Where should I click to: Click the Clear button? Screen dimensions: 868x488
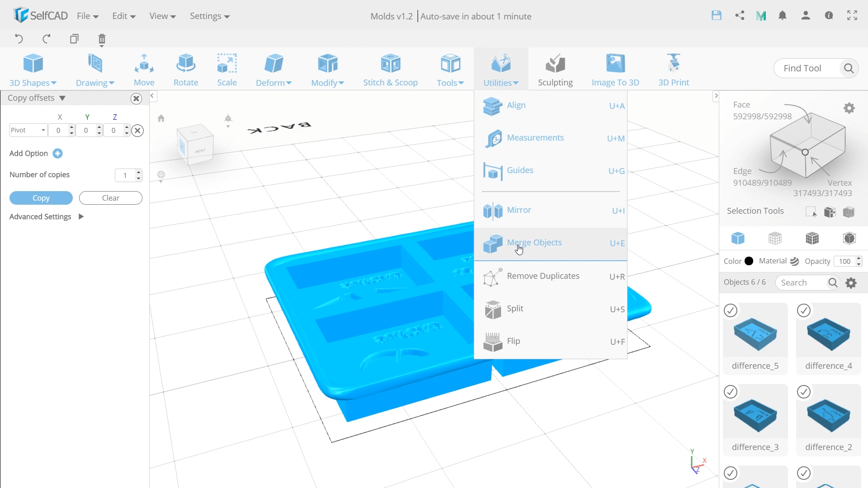pos(111,198)
